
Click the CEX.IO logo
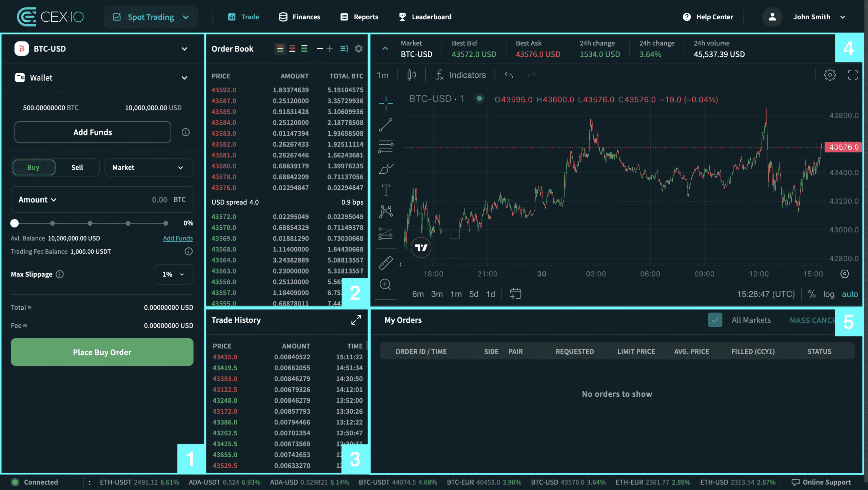click(x=50, y=17)
